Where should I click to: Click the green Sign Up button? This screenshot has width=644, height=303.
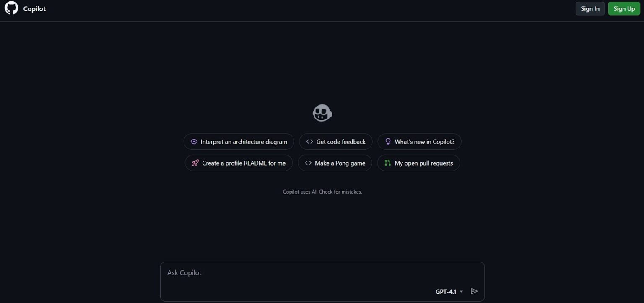624,8
